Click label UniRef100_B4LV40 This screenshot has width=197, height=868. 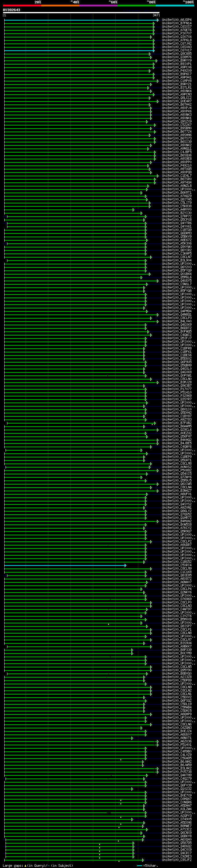[176, 321]
